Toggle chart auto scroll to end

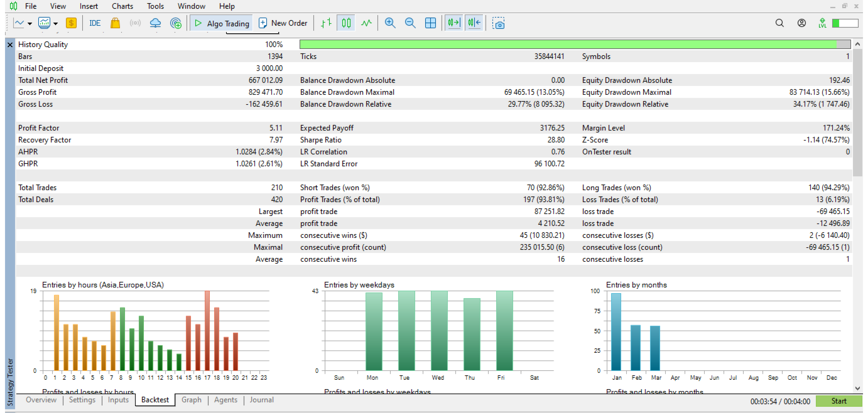(x=453, y=23)
